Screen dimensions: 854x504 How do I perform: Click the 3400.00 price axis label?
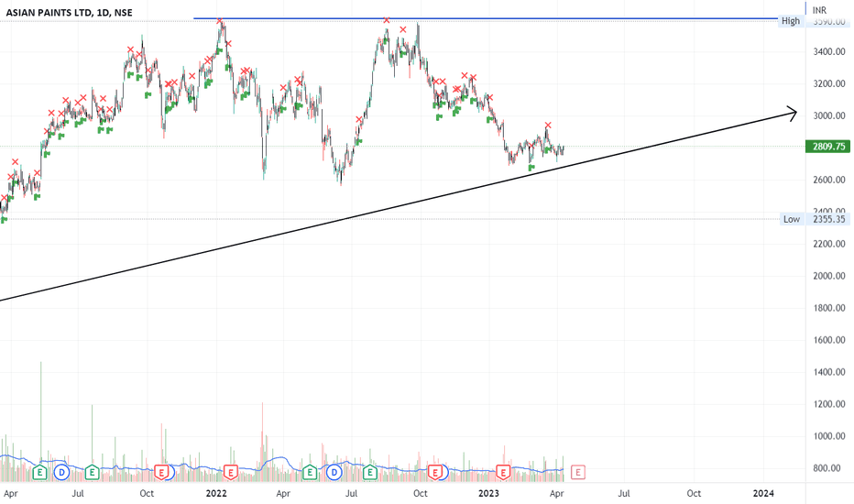point(829,51)
